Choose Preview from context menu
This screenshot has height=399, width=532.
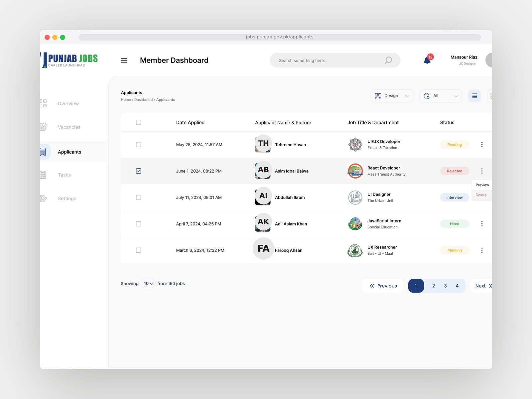click(482, 185)
